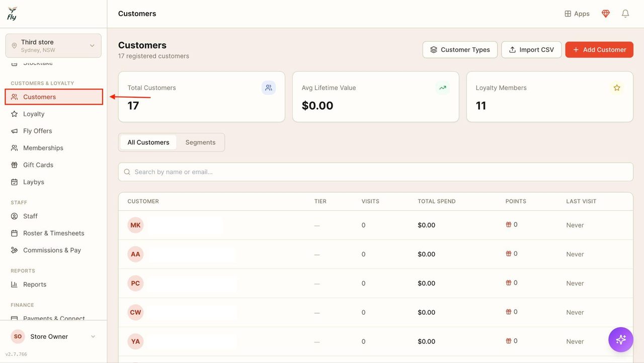Click the LAST VISIT column header
The height and width of the screenshot is (363, 644).
[581, 201]
